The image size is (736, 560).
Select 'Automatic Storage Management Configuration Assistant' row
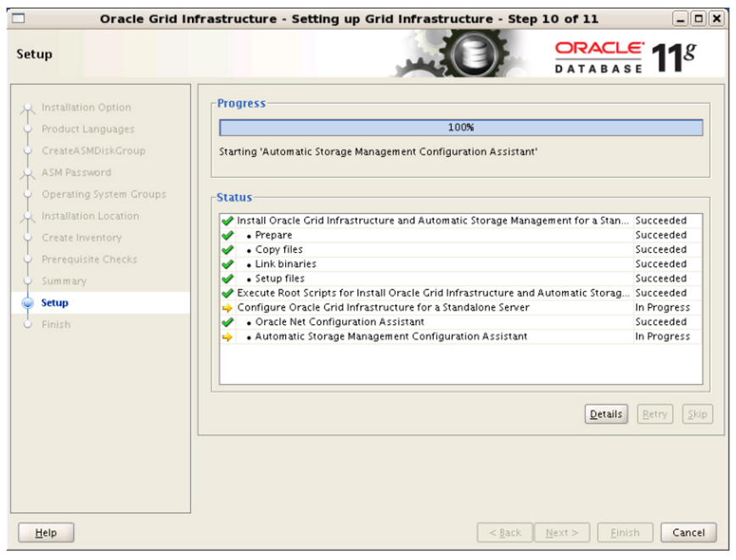pyautogui.click(x=461, y=337)
